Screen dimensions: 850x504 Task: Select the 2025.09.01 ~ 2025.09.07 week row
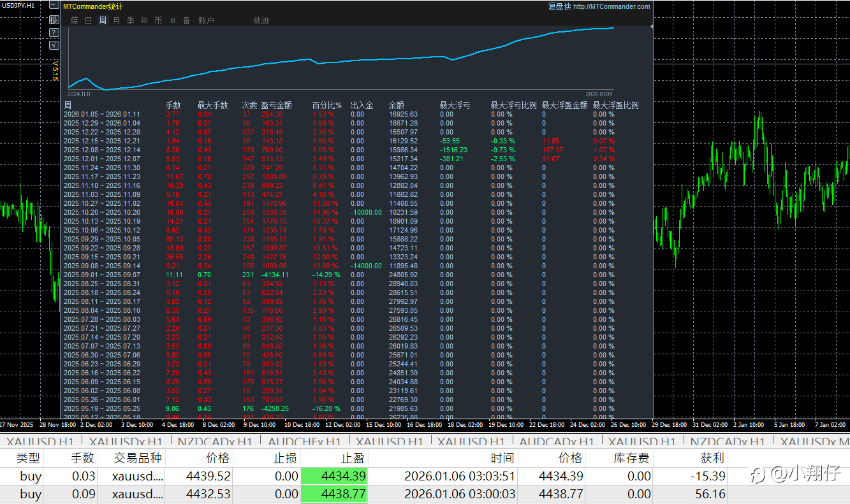click(102, 275)
